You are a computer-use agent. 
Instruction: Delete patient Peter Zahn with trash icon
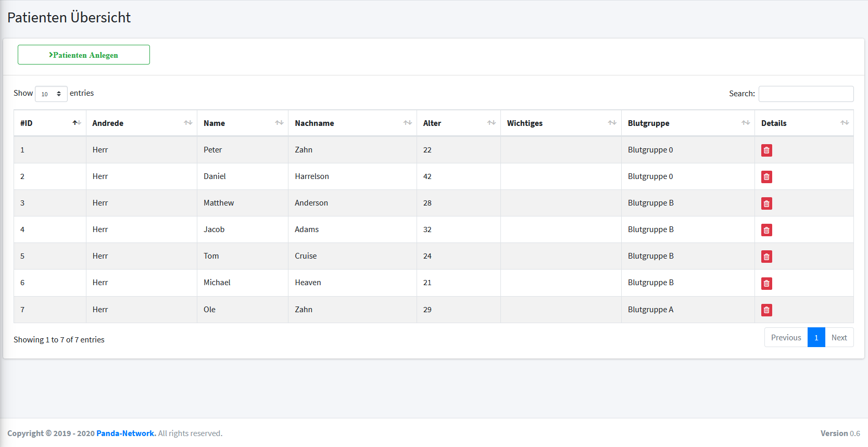click(x=766, y=150)
